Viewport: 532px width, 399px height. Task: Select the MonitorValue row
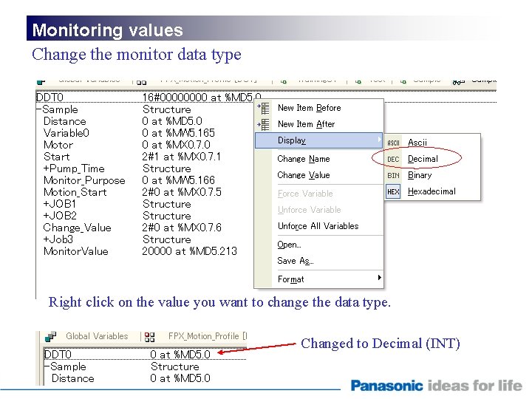point(76,251)
